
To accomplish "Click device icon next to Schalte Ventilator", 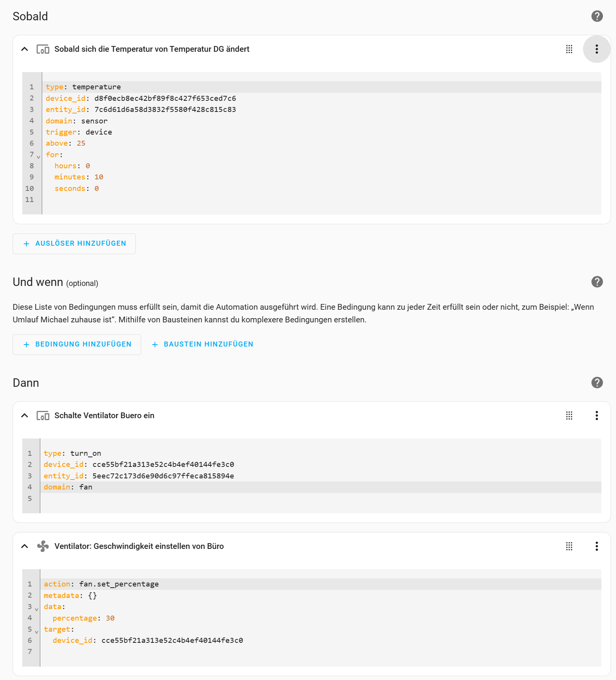I will coord(43,416).
